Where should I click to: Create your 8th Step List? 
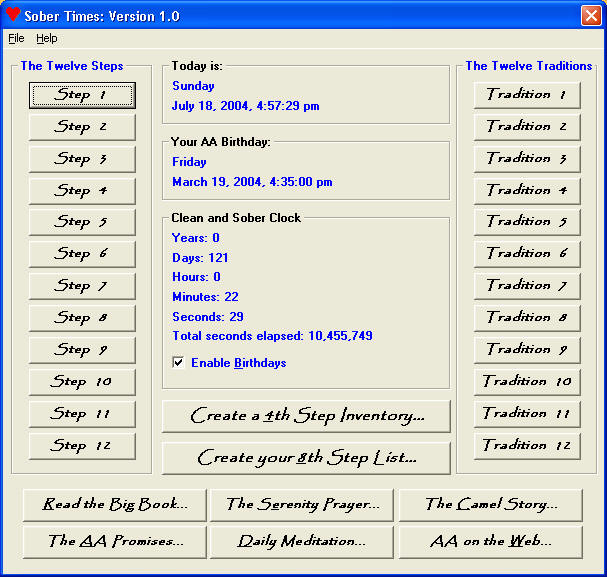click(306, 458)
